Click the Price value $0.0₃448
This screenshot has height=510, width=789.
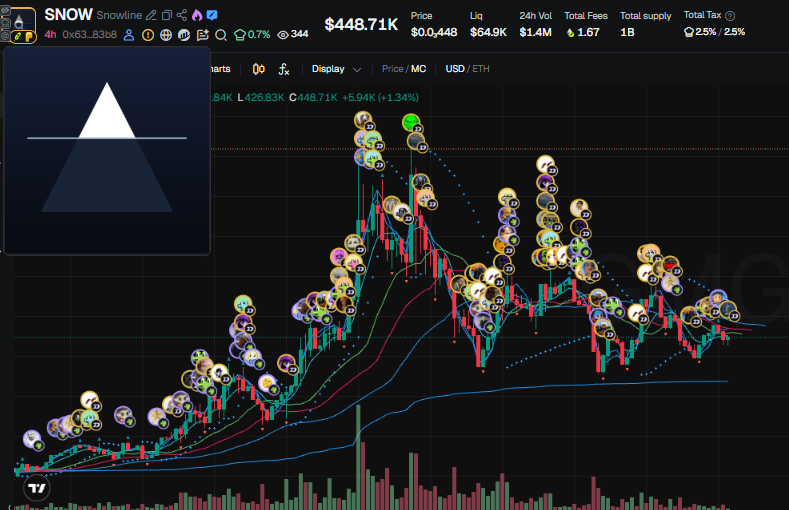point(434,33)
